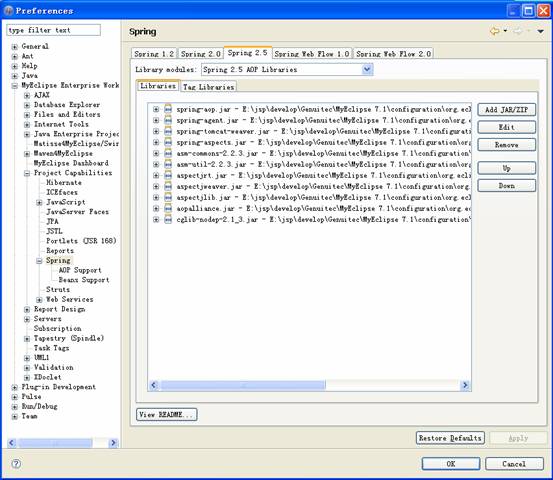The image size is (553, 480).
Task: Expand the spring-aop.jar entry
Action: pos(156,109)
